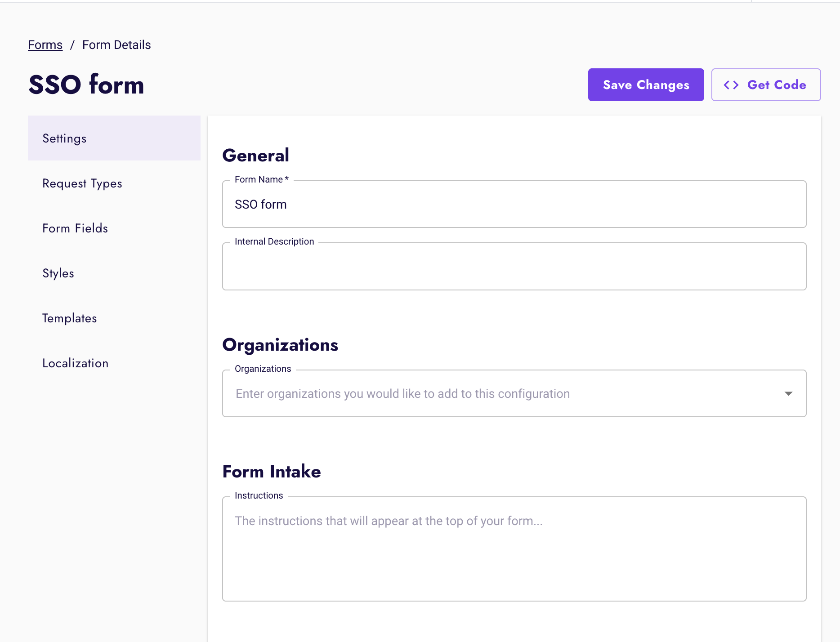Click the SSO form page heading
This screenshot has width=840, height=642.
[x=86, y=85]
